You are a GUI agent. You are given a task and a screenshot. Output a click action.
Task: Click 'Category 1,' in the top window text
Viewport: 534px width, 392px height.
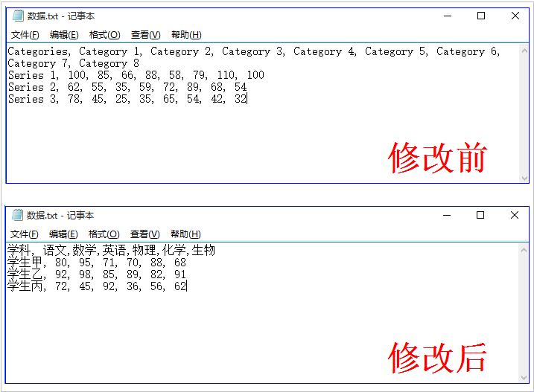coord(111,52)
